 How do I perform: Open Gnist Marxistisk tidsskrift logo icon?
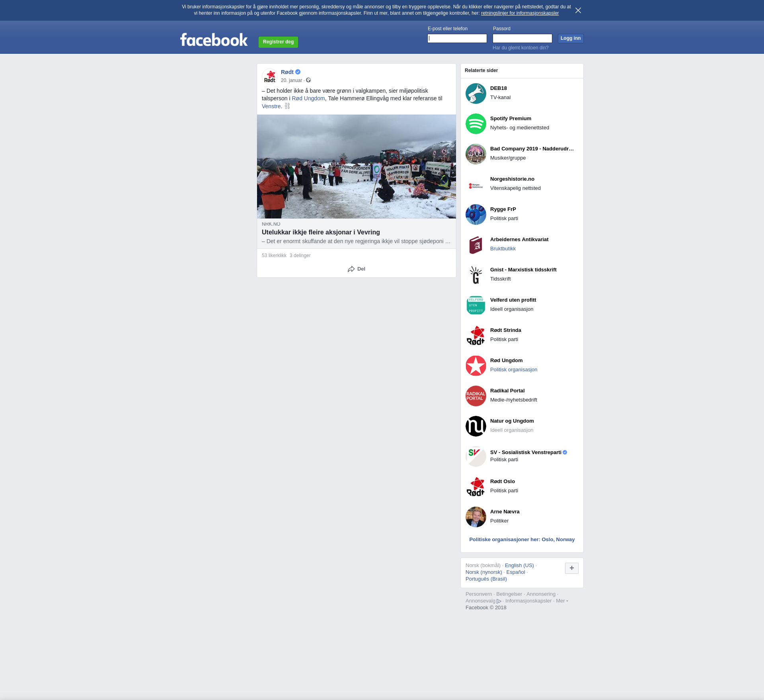click(x=476, y=275)
